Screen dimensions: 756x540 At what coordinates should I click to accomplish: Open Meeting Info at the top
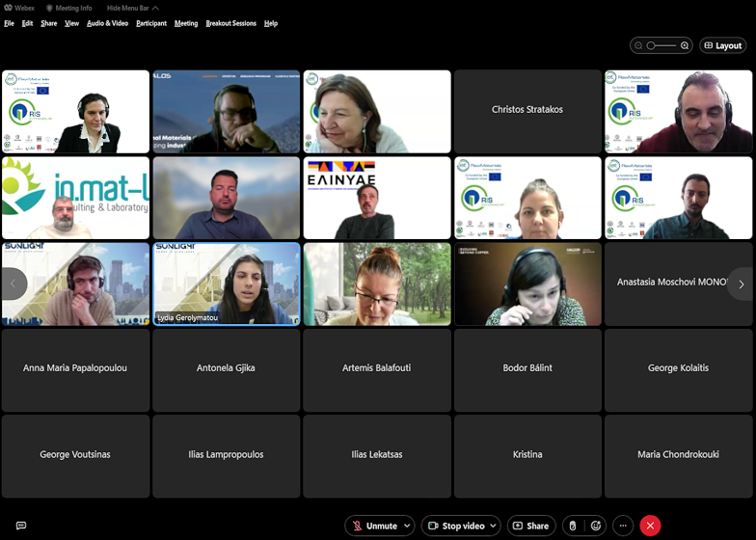click(x=68, y=8)
